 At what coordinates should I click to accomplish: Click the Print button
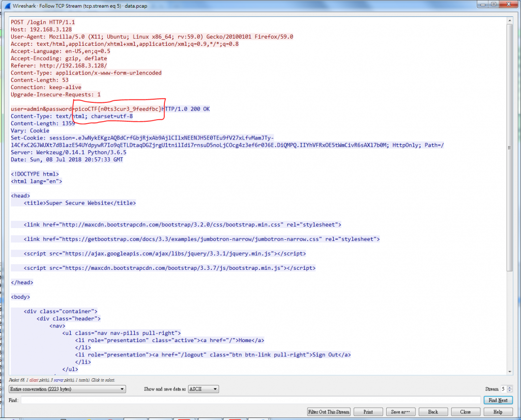point(368,412)
